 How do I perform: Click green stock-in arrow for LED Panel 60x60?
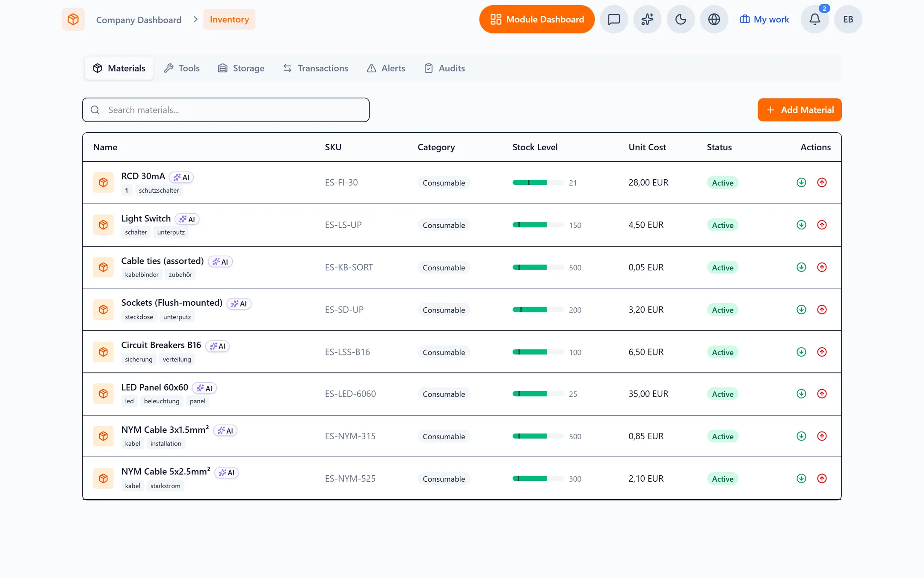point(802,393)
